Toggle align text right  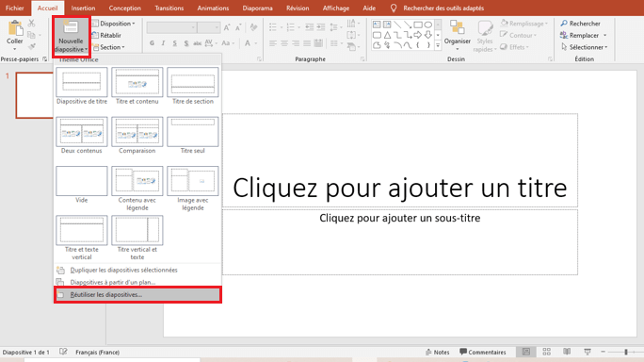[x=296, y=43]
